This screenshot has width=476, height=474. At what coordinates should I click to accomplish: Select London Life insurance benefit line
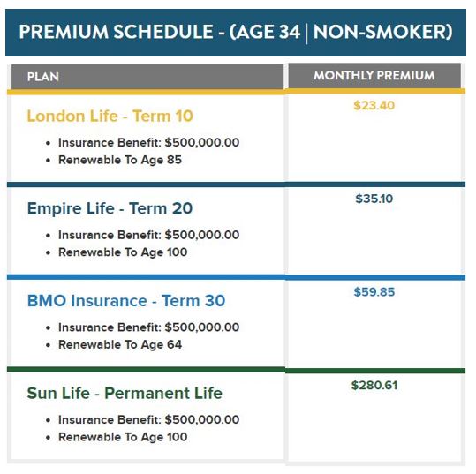coord(148,142)
